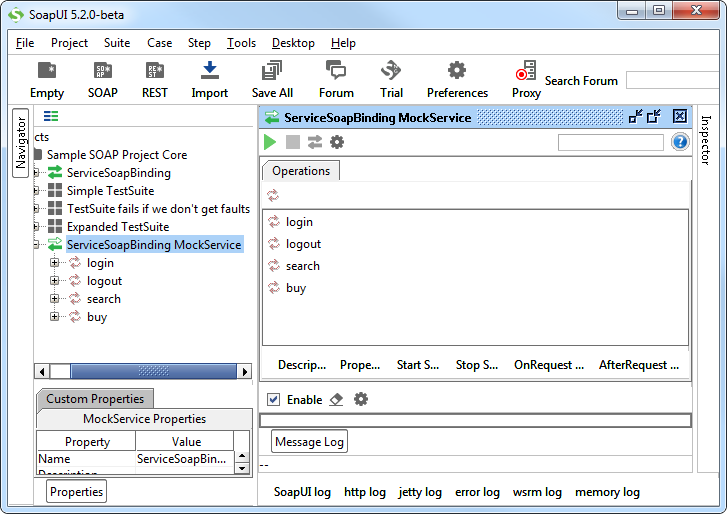The image size is (727, 514).
Task: Toggle the Enable message log checkbox
Action: [274, 399]
